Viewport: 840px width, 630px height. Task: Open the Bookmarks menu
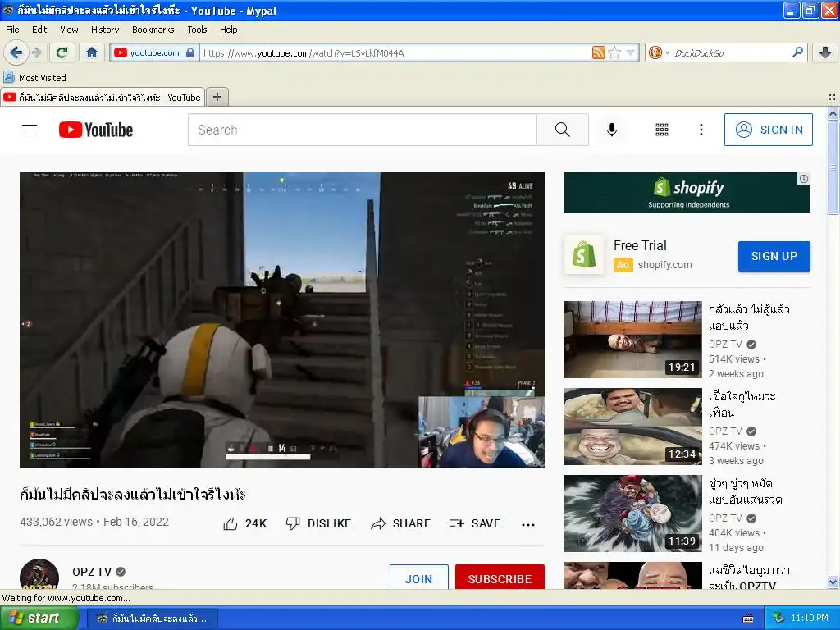click(153, 30)
